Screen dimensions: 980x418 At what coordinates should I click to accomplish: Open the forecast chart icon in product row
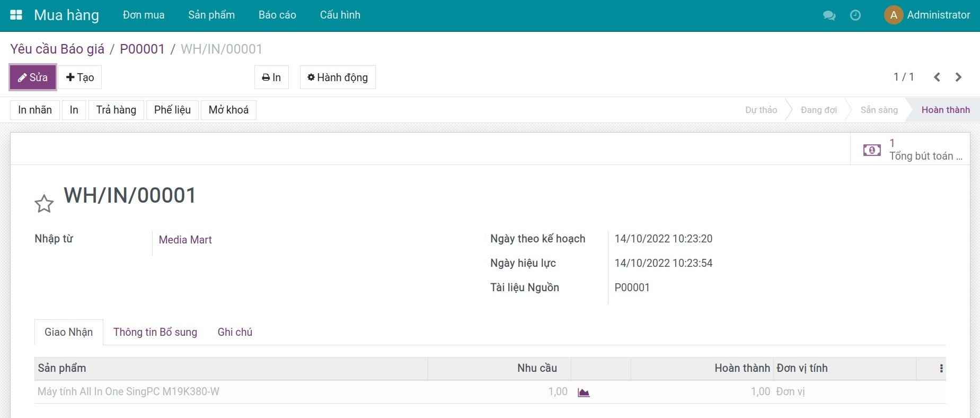coord(584,393)
